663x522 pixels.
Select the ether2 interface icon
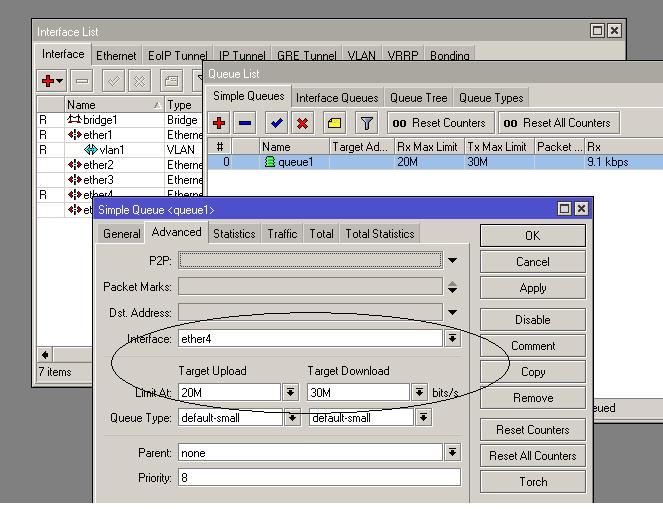(x=74, y=165)
